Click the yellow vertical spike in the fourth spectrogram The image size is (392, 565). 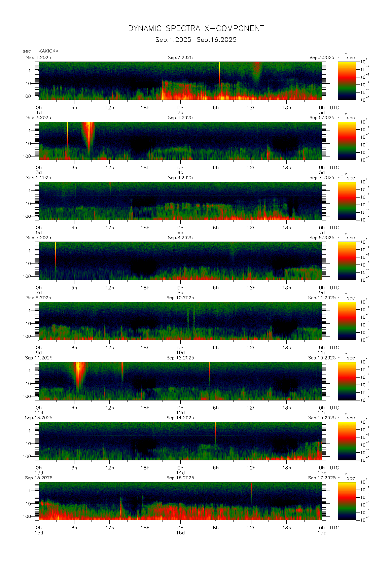pyautogui.click(x=56, y=251)
